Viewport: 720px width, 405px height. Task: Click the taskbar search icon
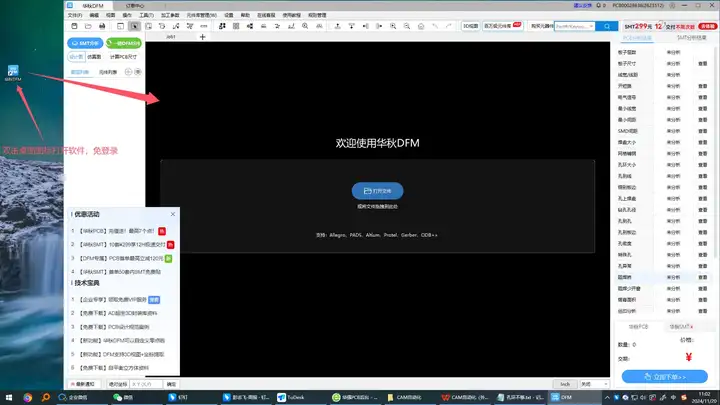point(45,397)
